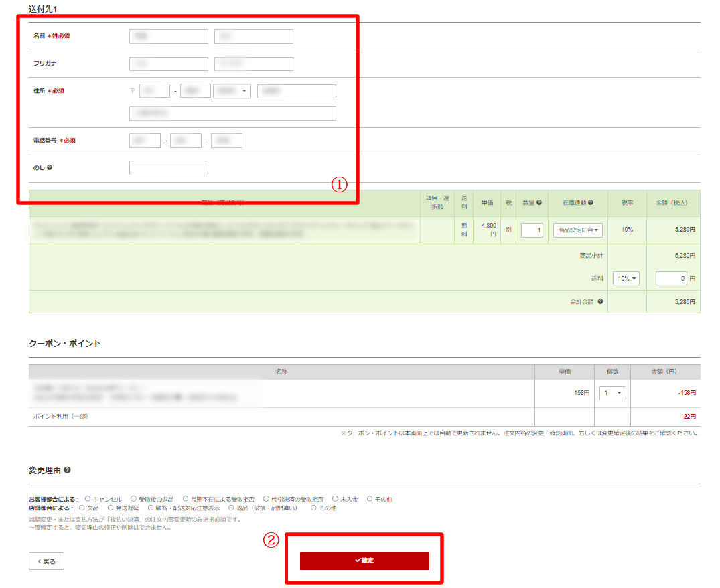Viewport: 720px width, 588px height.
Task: Open the 送料 tax rate 10% dropdown
Action: 626,278
